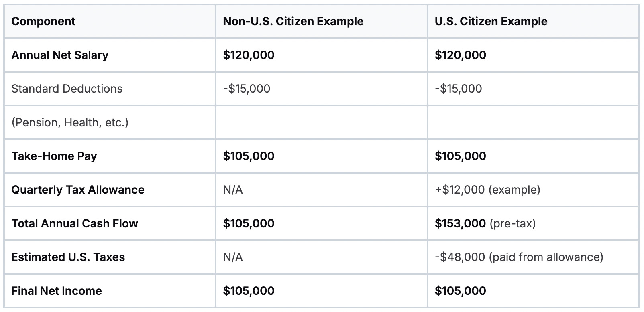Select Non-U.S. Citizen Annual Net Salary value
The image size is (644, 312).
249,55
